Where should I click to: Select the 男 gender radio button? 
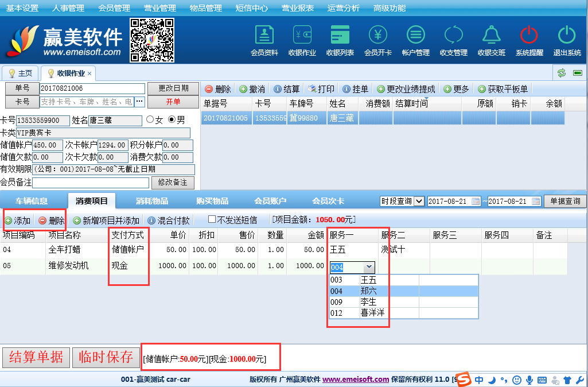[x=172, y=120]
